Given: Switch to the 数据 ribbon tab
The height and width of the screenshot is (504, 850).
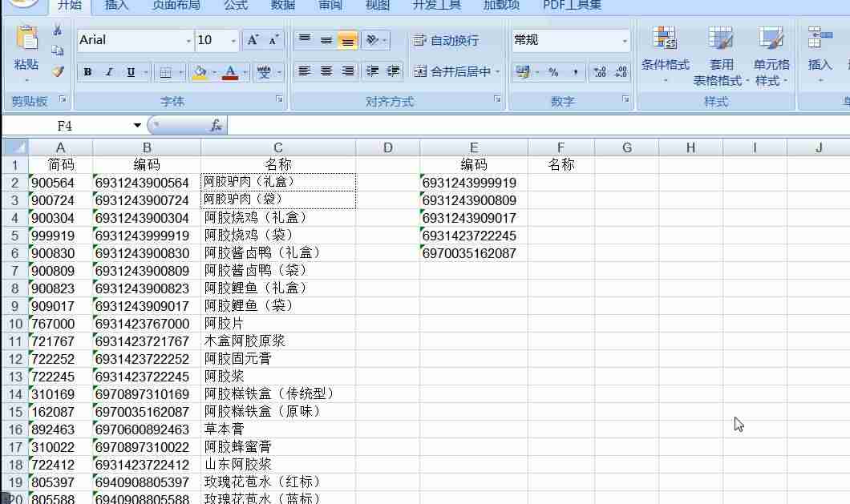Looking at the screenshot, I should (x=282, y=6).
